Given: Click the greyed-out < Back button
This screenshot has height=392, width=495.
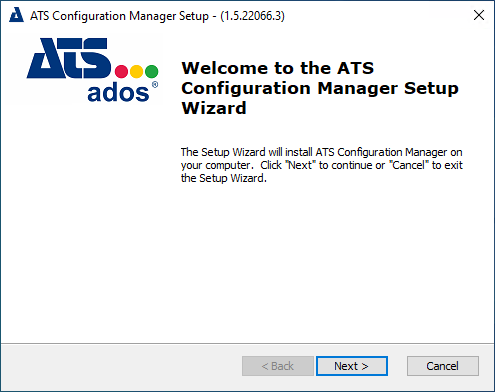Looking at the screenshot, I should (278, 366).
